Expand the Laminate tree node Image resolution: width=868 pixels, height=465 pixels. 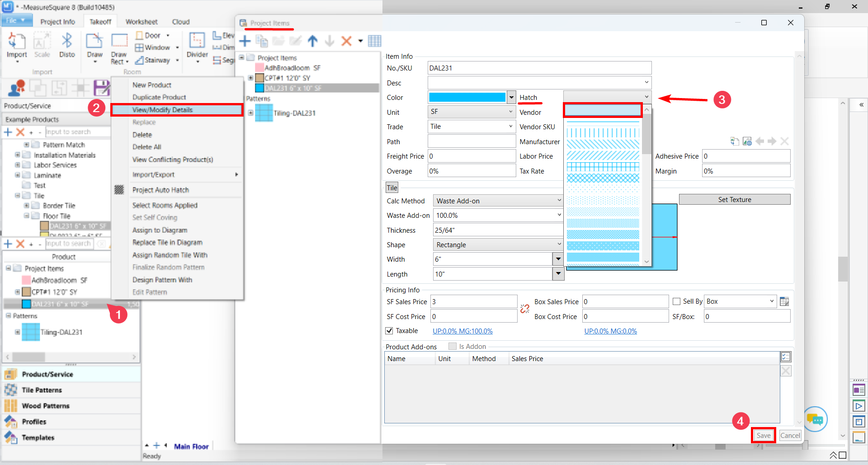[x=18, y=175]
